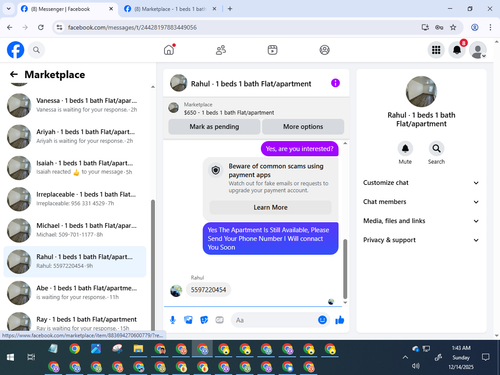Open the Menu grid icon
This screenshot has height=375, width=500.
(x=436, y=50)
